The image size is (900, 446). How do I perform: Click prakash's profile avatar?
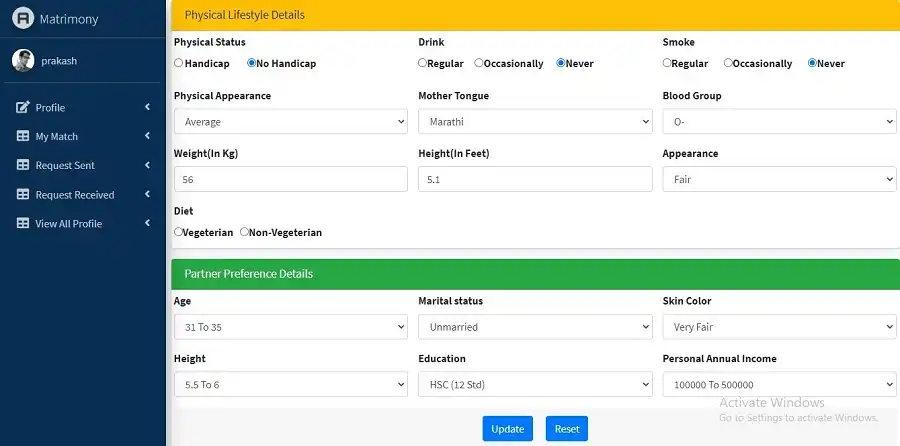[23, 61]
